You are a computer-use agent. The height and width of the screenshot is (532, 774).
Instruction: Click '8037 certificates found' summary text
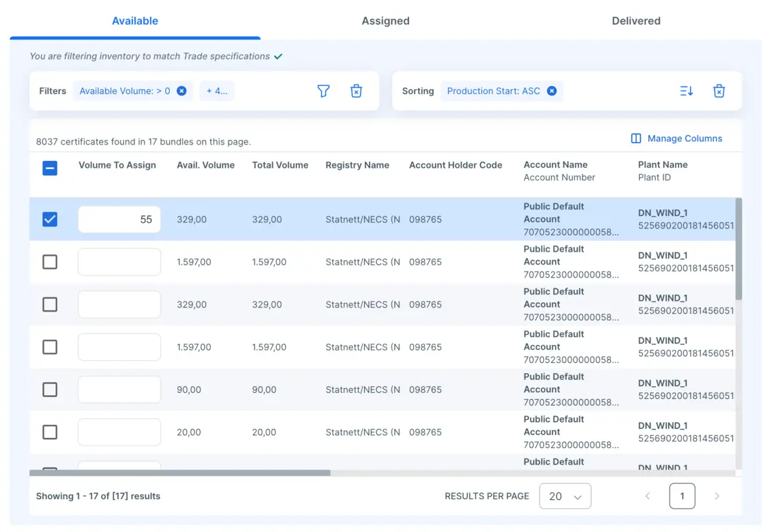coord(143,142)
